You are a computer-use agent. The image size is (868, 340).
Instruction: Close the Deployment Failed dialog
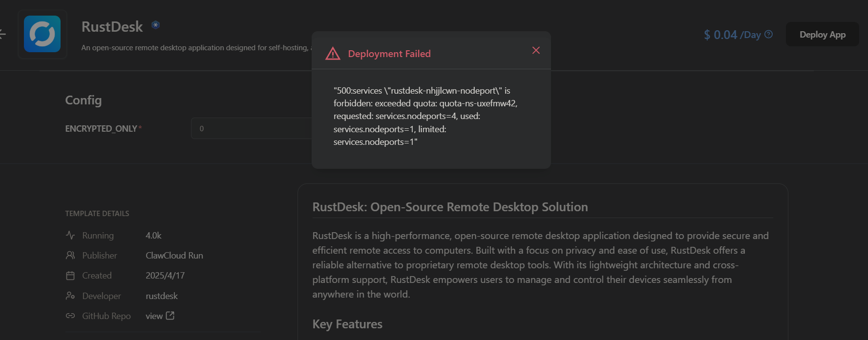coord(536,50)
